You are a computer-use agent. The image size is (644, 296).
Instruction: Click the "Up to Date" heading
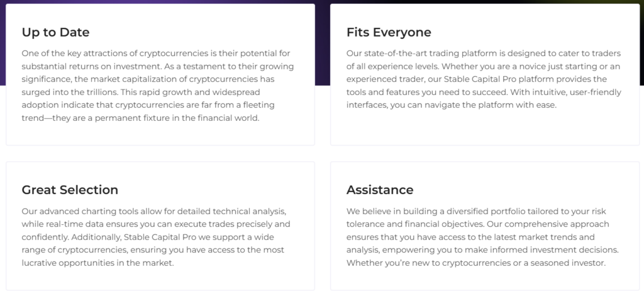coord(55,32)
